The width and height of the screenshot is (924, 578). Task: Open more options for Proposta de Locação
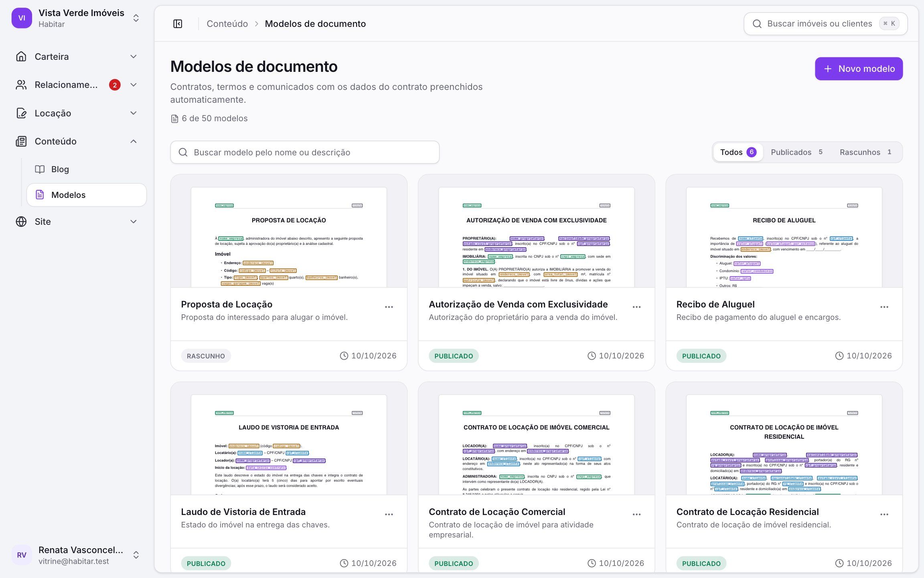coord(389,307)
